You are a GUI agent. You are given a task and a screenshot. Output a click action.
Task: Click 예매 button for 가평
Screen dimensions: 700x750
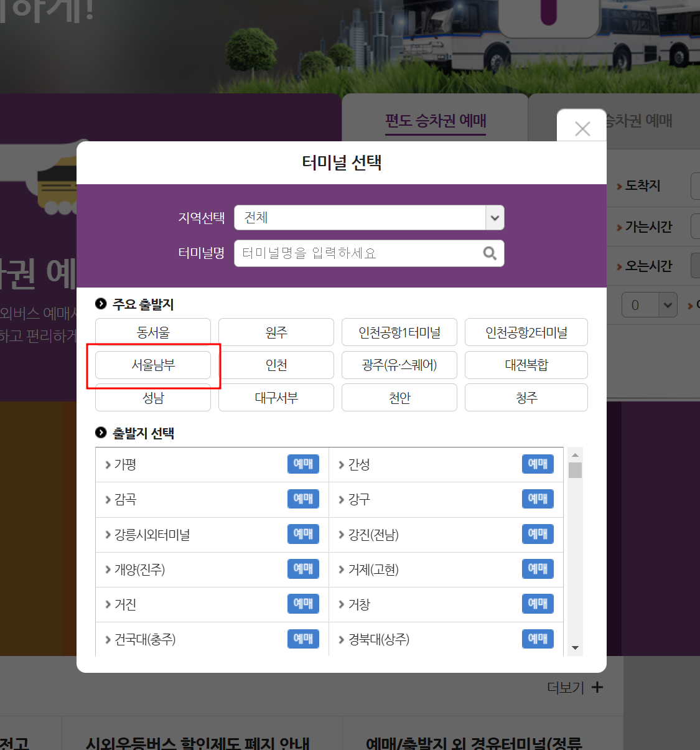(x=303, y=464)
